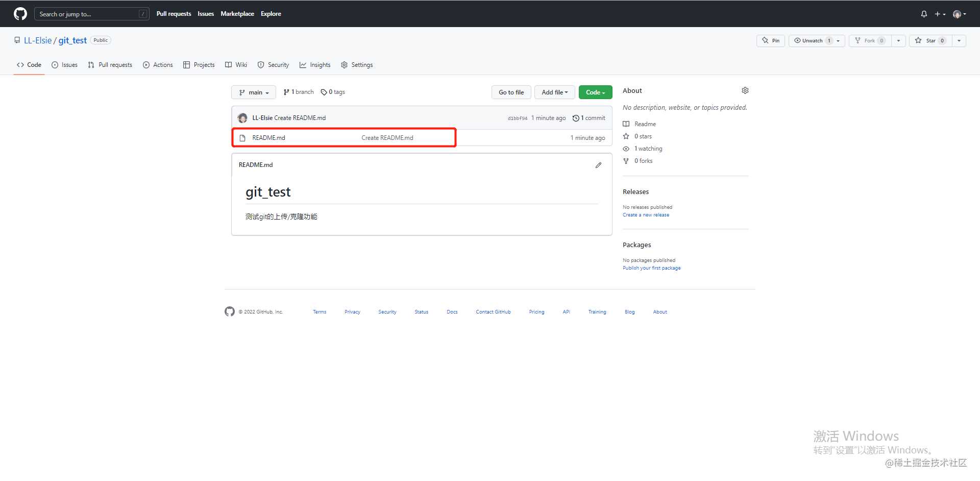The height and width of the screenshot is (481, 980).
Task: Edit README with the pencil icon
Action: 598,165
